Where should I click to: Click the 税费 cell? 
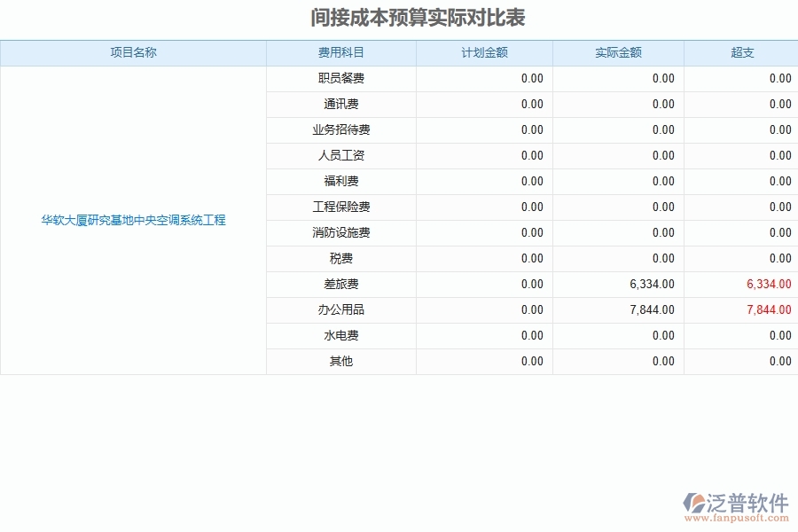341,258
